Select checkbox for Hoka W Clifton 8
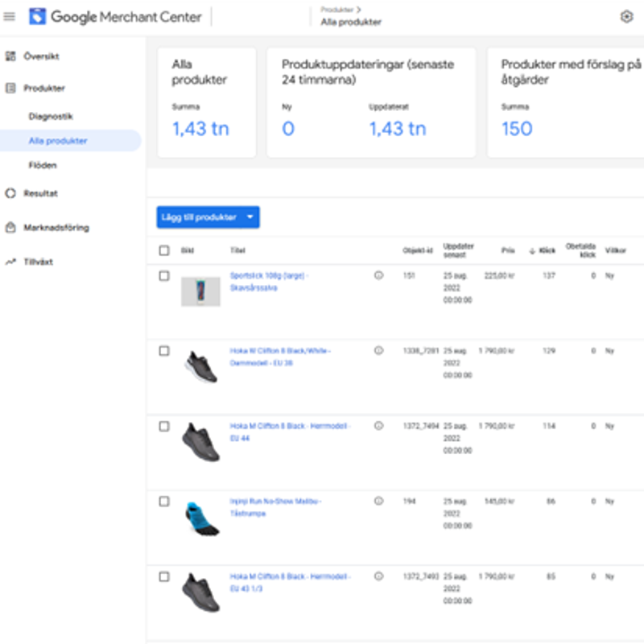Screen dimensions: 644x644 coord(164,351)
